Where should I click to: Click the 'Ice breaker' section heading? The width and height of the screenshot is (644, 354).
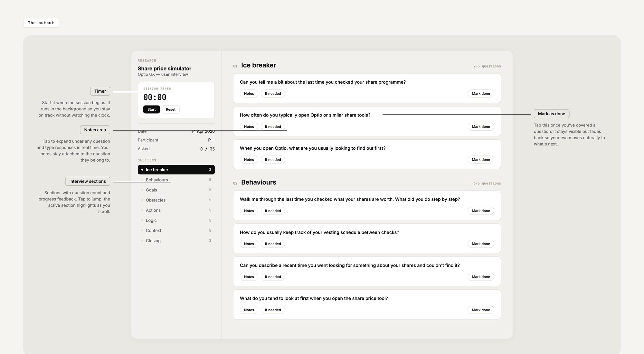[x=259, y=65]
